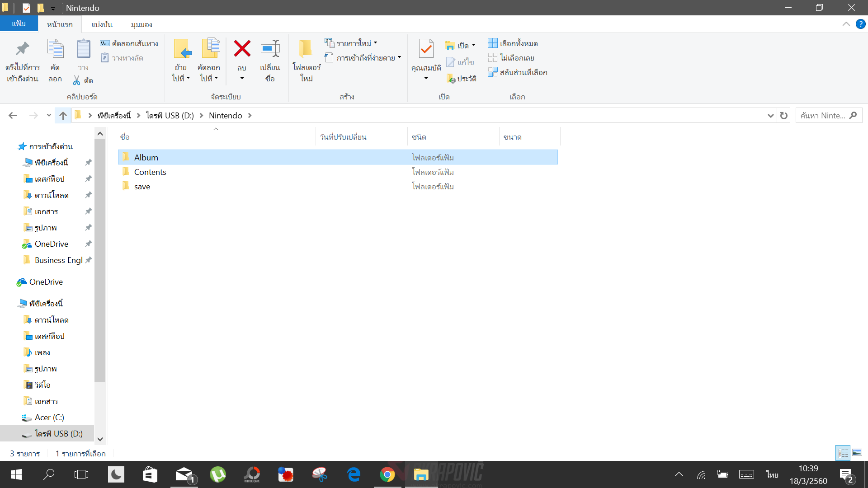This screenshot has width=868, height=488.
Task: Click the Cut (ตัด) scissors button
Action: click(x=83, y=80)
